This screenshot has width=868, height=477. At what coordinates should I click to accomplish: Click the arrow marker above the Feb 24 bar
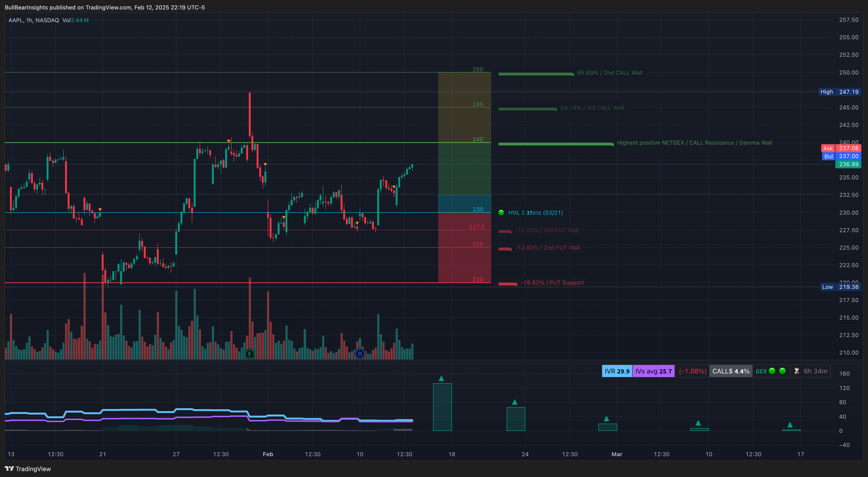[x=515, y=402]
